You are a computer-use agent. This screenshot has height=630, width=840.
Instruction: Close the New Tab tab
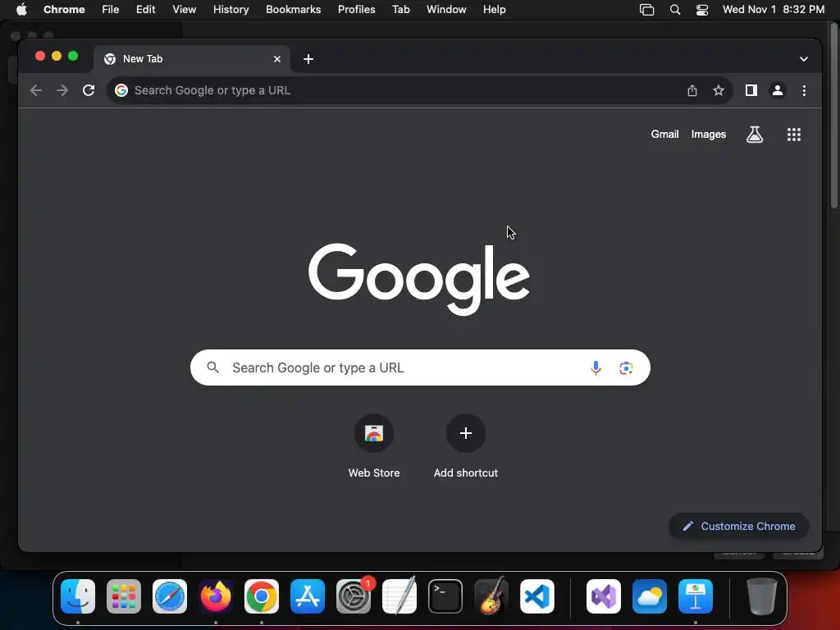pyautogui.click(x=277, y=59)
